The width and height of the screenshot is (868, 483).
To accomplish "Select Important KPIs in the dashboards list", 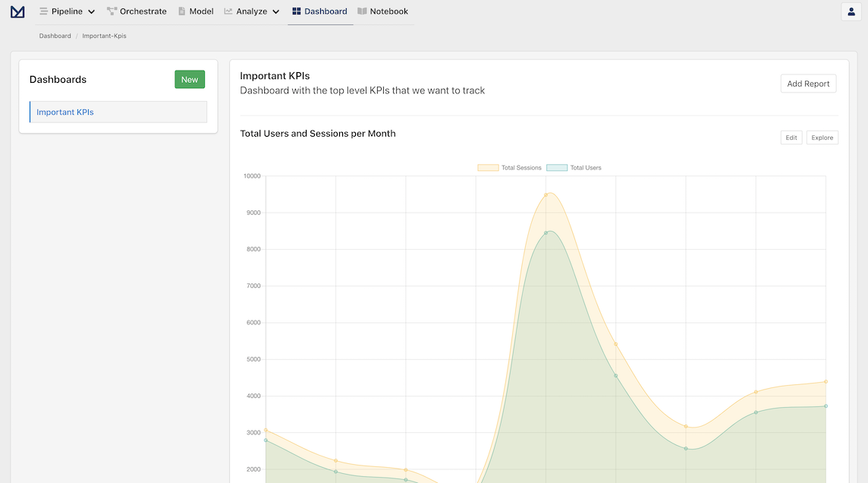I will (118, 112).
